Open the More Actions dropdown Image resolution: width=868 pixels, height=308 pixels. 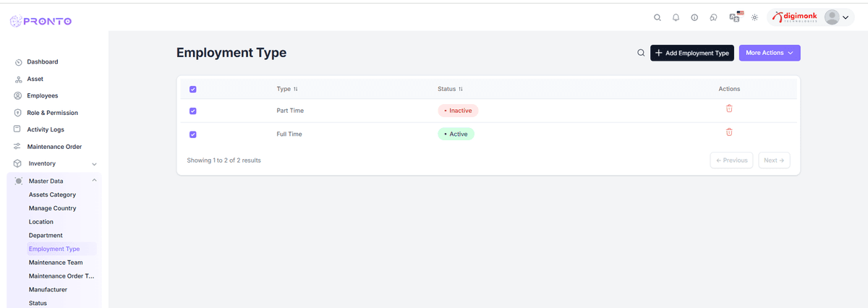tap(769, 53)
